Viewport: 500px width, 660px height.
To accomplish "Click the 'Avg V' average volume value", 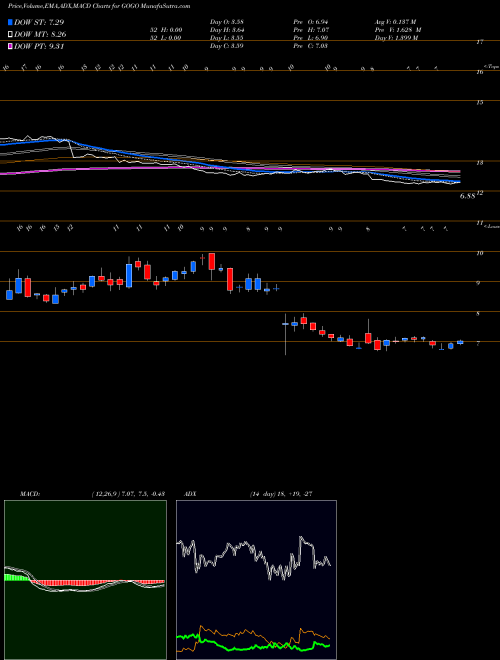I will tap(397, 22).
